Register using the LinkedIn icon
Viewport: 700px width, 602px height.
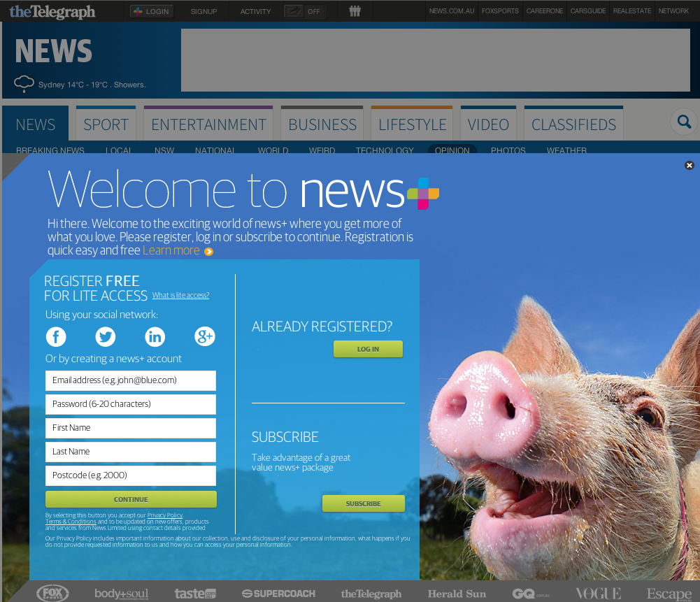155,336
